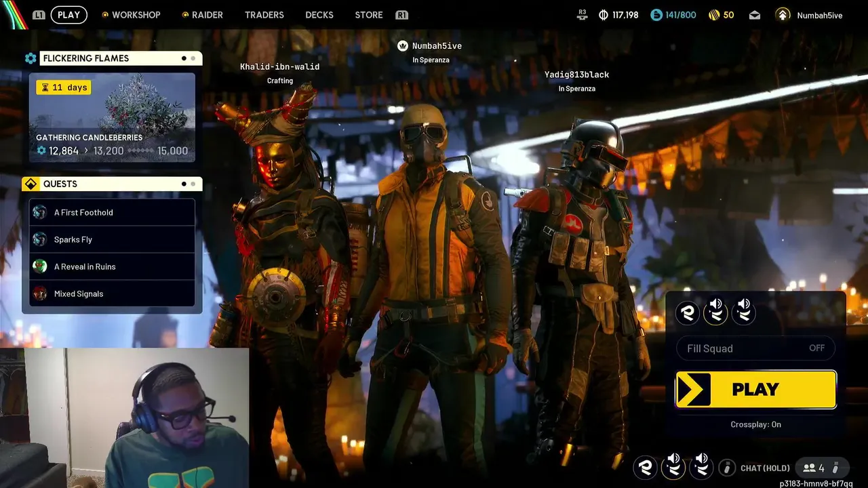This screenshot has height=488, width=868.
Task: Open the WORKSHOP tab
Action: coord(136,15)
